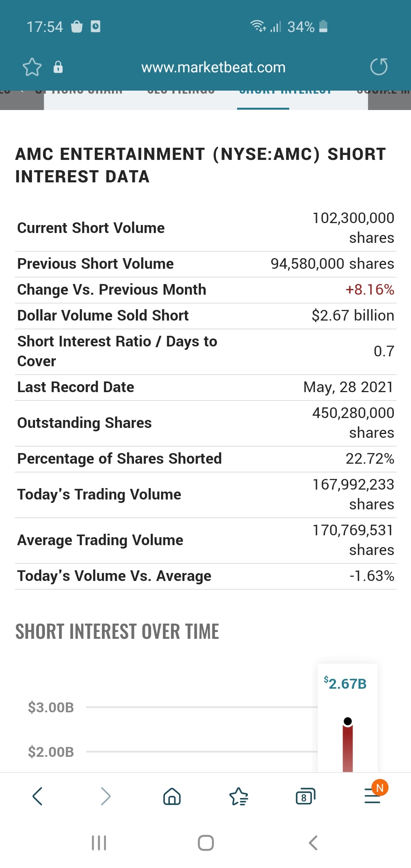Switch to the SEC Filings tab
411x868 pixels.
(181, 92)
